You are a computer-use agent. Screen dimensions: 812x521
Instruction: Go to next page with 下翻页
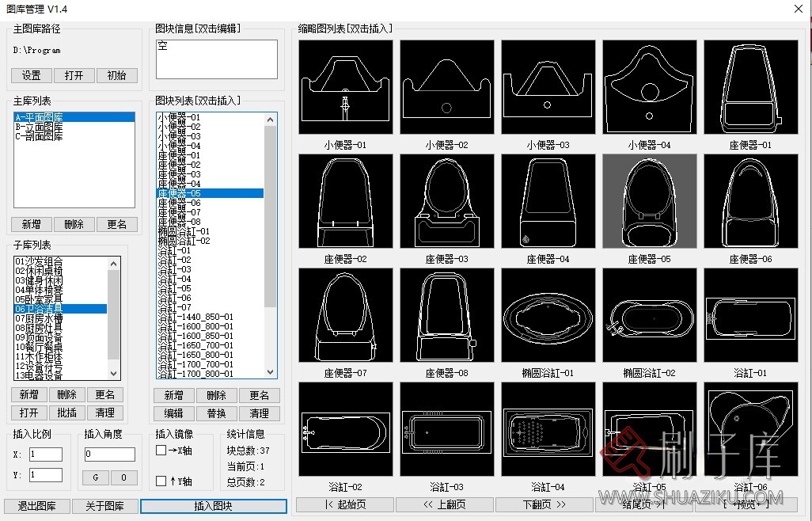(544, 504)
